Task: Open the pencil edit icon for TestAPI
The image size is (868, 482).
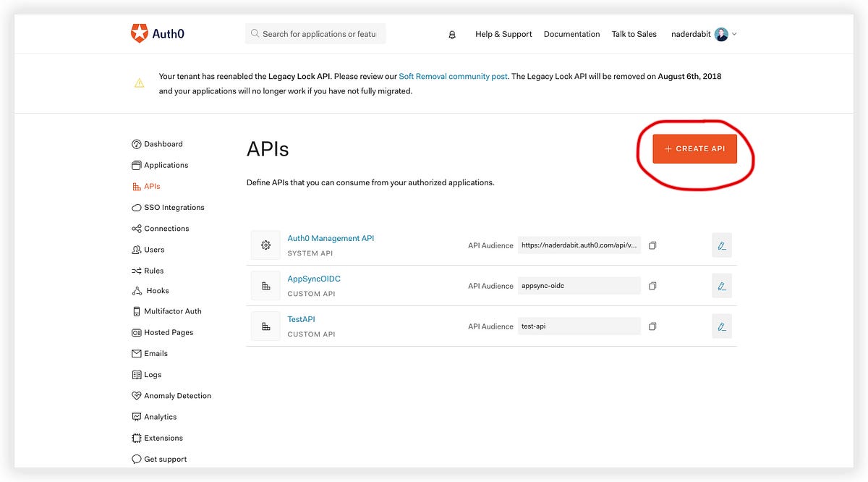Action: [x=721, y=326]
